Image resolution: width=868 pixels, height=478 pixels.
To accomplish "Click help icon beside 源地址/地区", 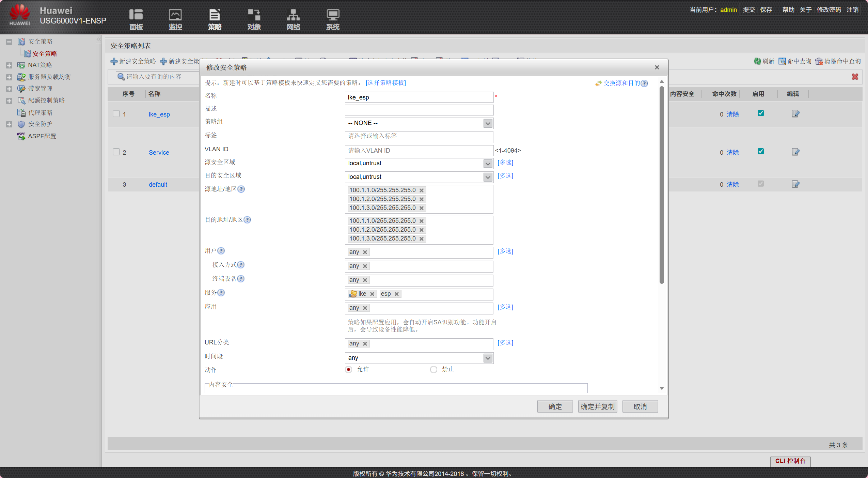I will coord(241,189).
